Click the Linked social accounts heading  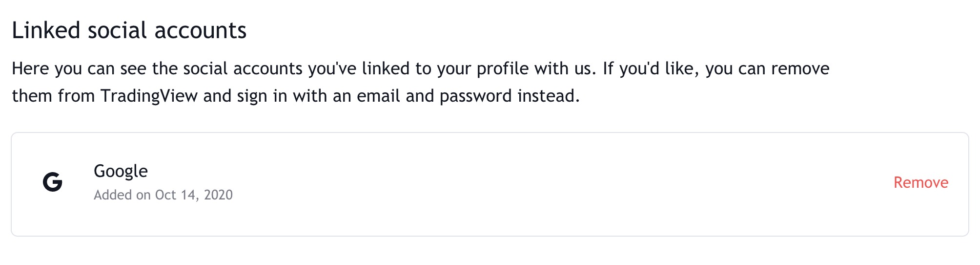129,30
